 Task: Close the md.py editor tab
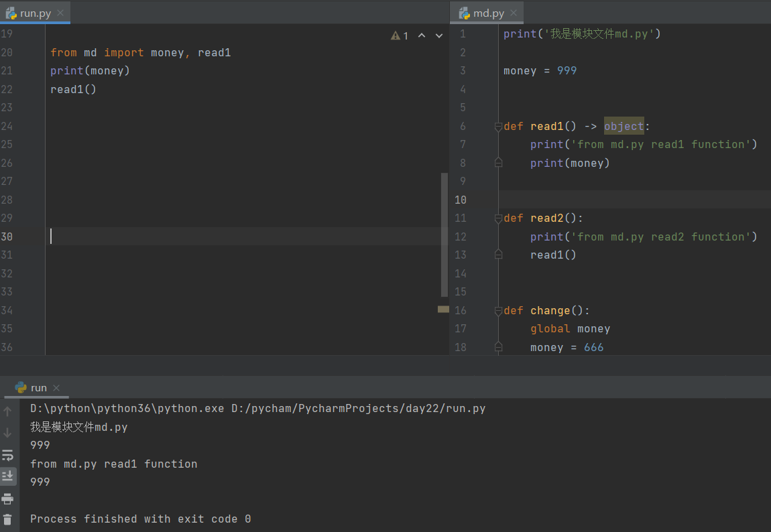[x=514, y=13]
